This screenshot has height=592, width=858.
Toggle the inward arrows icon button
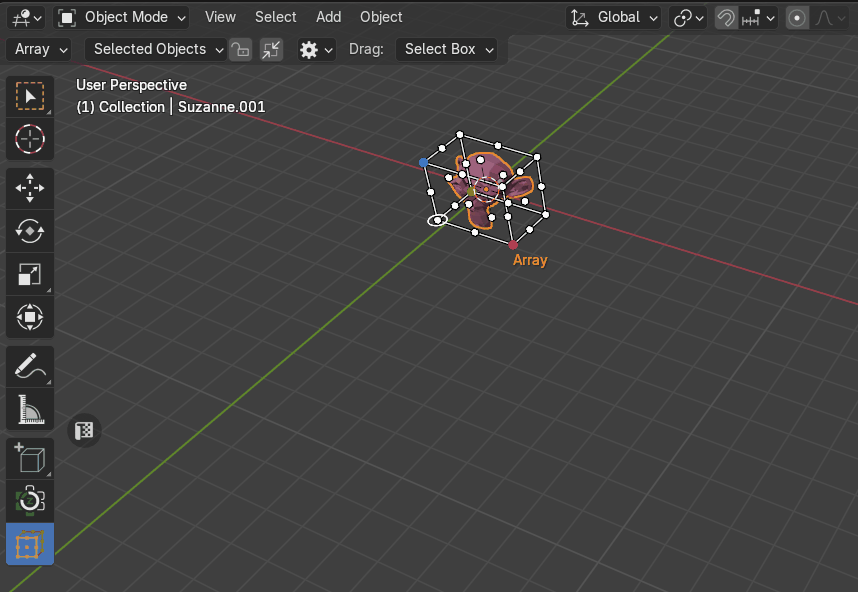[271, 50]
